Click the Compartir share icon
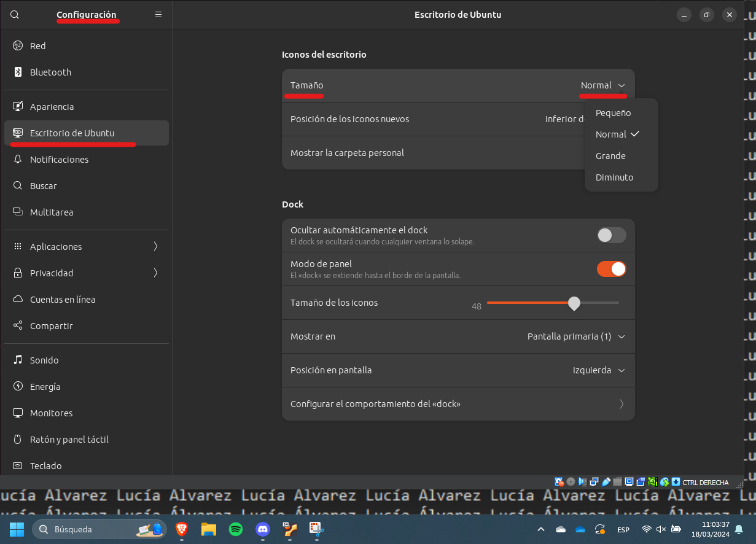756x544 pixels. pos(18,325)
